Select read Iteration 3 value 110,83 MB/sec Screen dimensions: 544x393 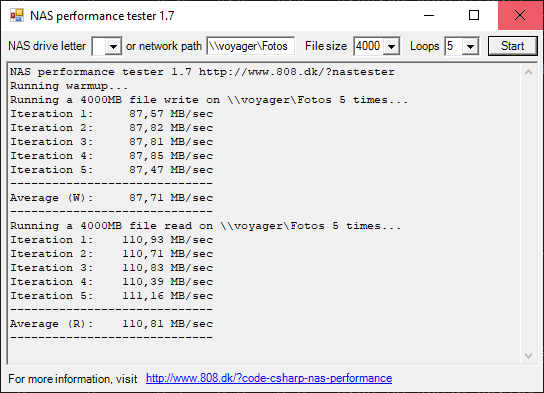point(168,268)
